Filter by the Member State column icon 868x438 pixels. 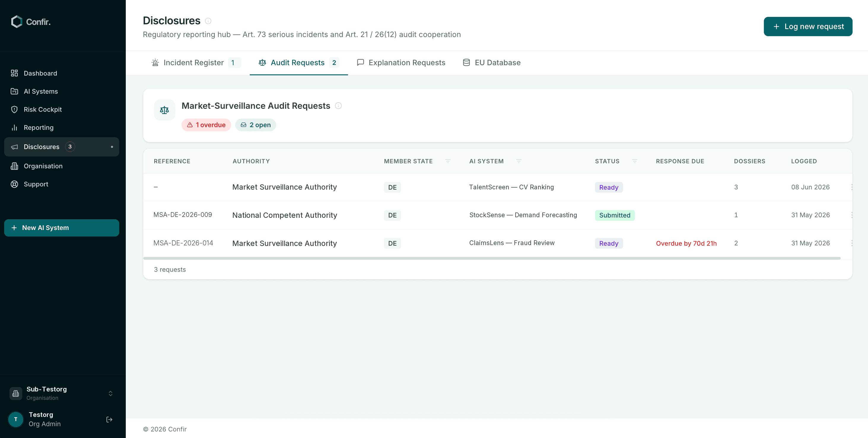tap(448, 161)
